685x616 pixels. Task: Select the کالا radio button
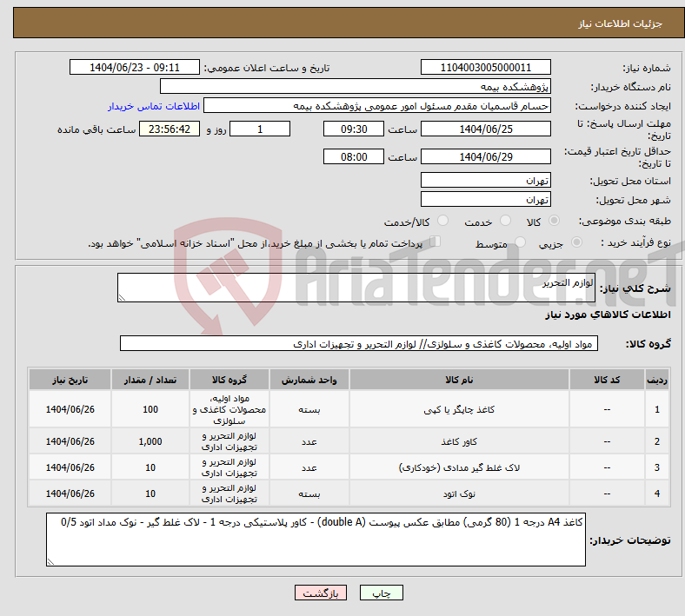click(x=554, y=221)
